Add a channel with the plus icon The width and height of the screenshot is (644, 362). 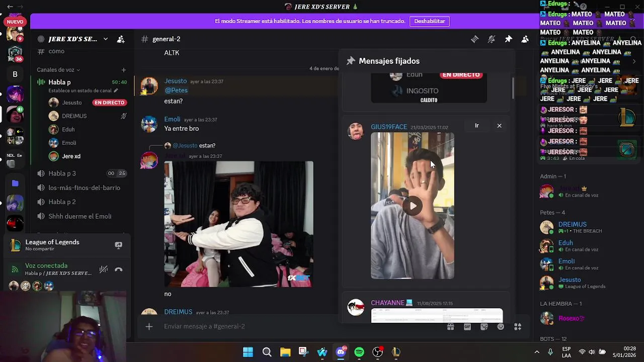(x=123, y=70)
